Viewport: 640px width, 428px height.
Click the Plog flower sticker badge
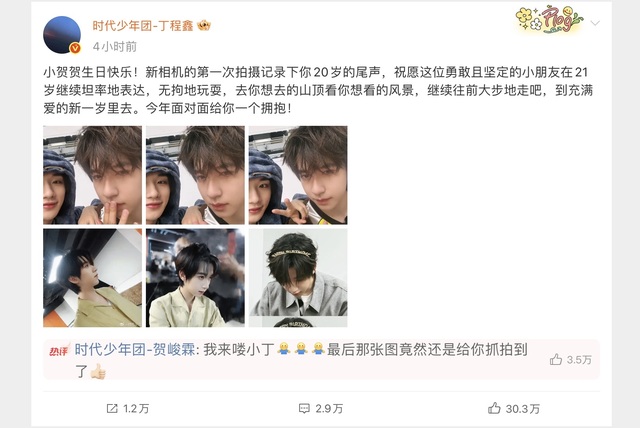[x=549, y=18]
